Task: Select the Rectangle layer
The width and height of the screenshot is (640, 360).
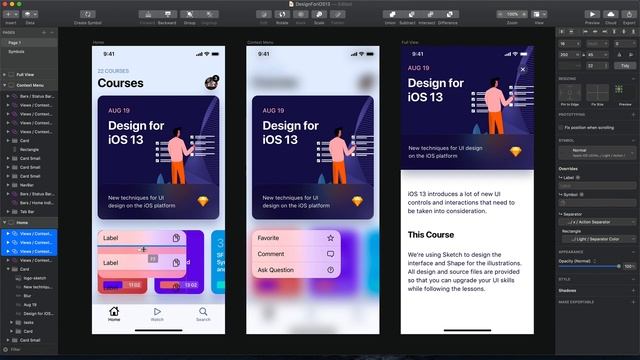Action: [x=29, y=149]
